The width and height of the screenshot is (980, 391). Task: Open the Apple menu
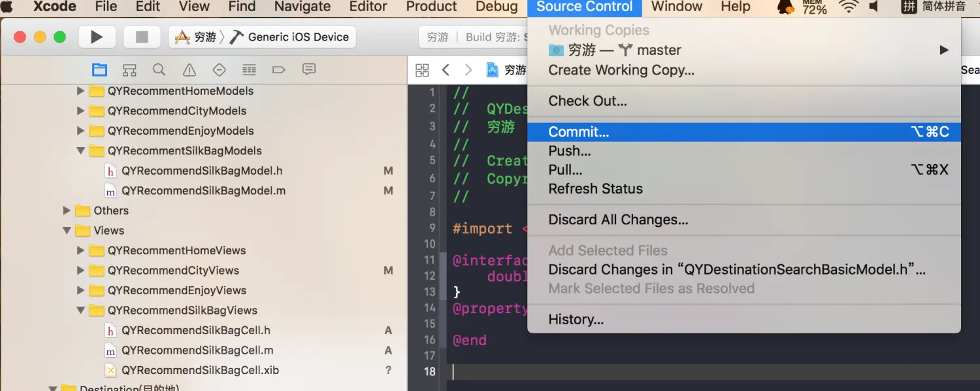click(x=7, y=7)
